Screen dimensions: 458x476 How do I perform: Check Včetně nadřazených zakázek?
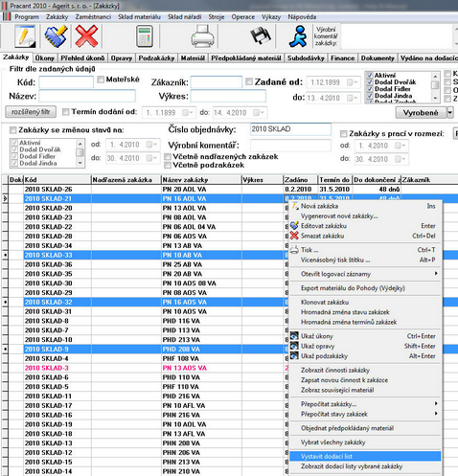(x=168, y=157)
